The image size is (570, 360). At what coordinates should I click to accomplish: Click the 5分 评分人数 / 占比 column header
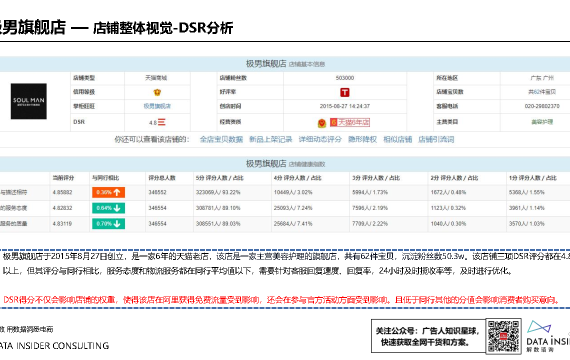click(x=220, y=178)
